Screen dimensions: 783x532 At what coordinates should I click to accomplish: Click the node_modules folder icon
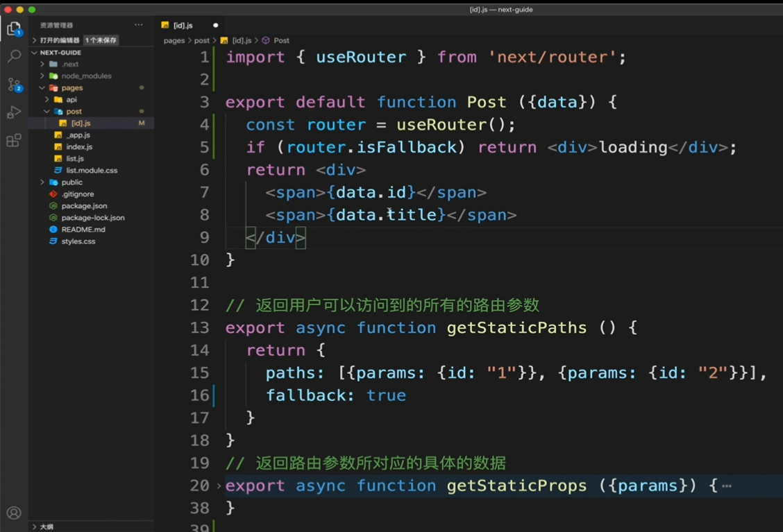[x=53, y=76]
